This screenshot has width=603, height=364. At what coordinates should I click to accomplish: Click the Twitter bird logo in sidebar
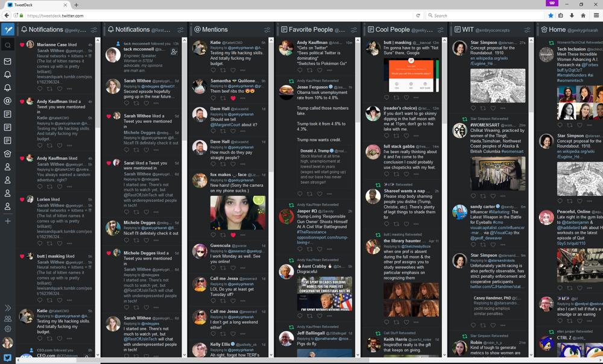point(8,357)
